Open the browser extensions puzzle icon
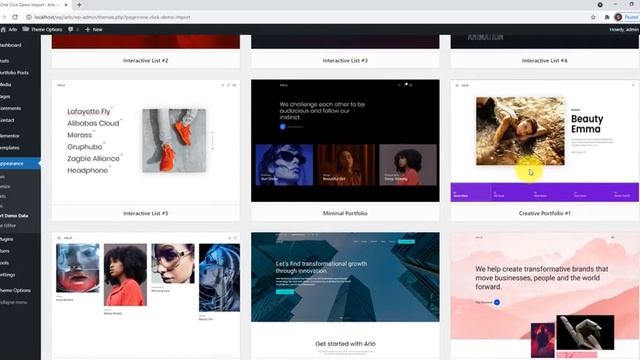Screen dimensions: 640x360 (607, 17)
